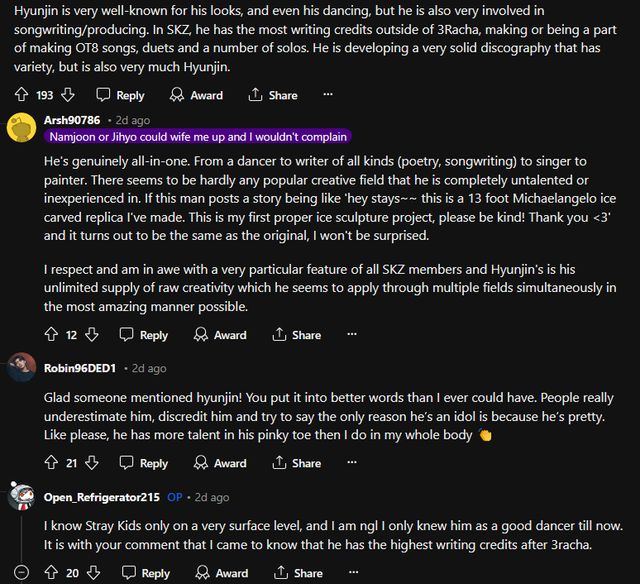Upvote Open_Refrigerator215's comment
Viewport: 640px width, 584px height.
(51, 573)
